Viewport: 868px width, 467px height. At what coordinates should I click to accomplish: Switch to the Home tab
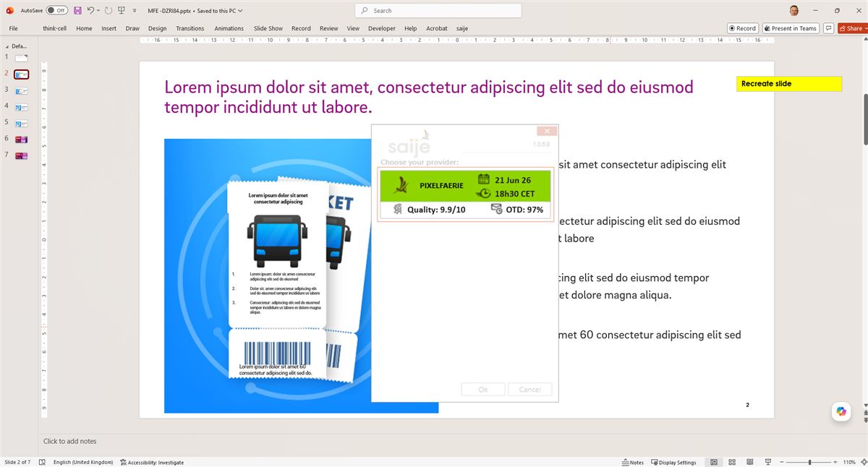tap(84, 28)
